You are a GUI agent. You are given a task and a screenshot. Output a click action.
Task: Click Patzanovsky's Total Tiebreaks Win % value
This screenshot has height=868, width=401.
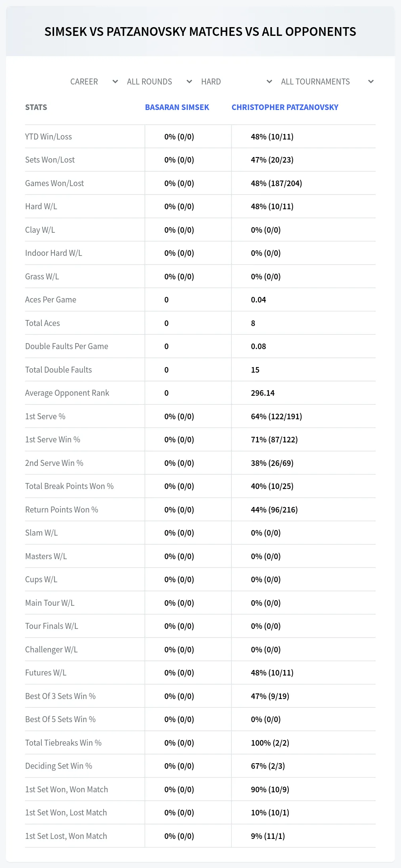270,743
